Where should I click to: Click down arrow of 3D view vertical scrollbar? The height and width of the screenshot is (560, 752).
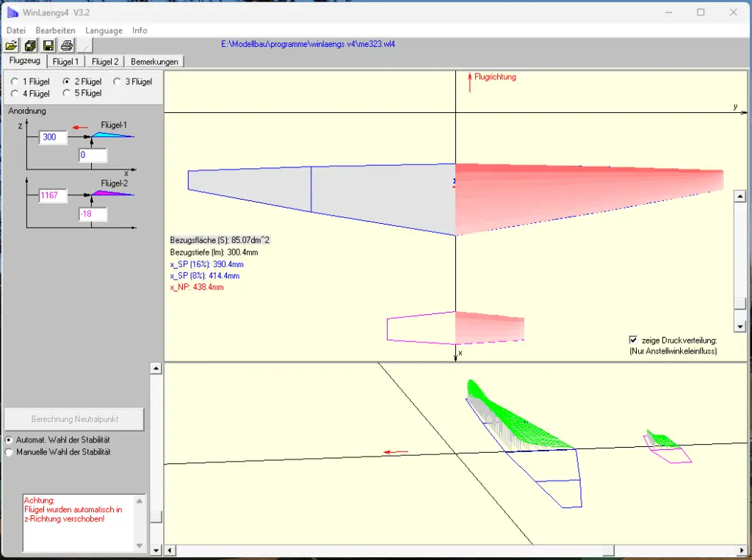[x=156, y=550]
